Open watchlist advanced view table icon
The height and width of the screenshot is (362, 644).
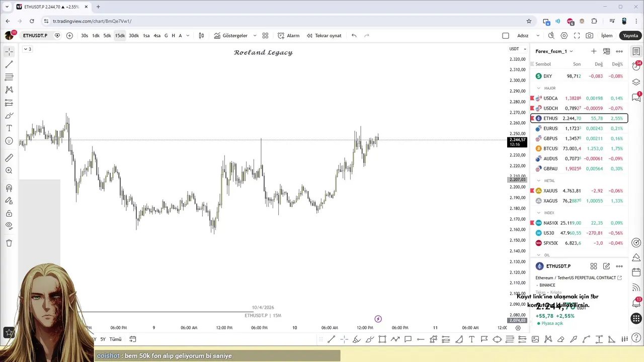(606, 51)
